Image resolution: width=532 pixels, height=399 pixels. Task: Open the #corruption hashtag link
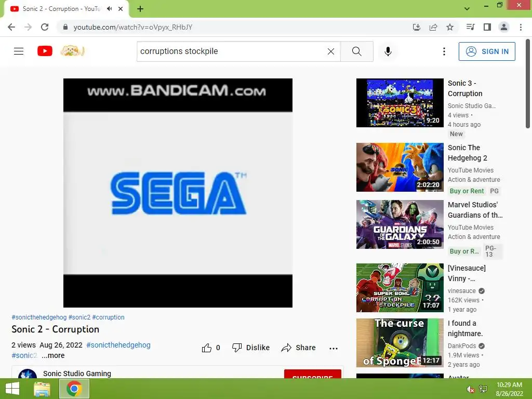pos(108,317)
